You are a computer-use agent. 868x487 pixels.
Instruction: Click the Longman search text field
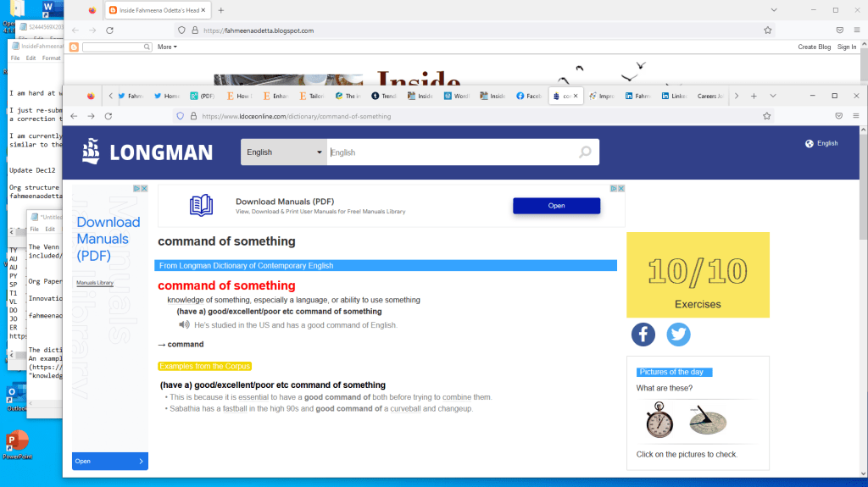tap(453, 152)
